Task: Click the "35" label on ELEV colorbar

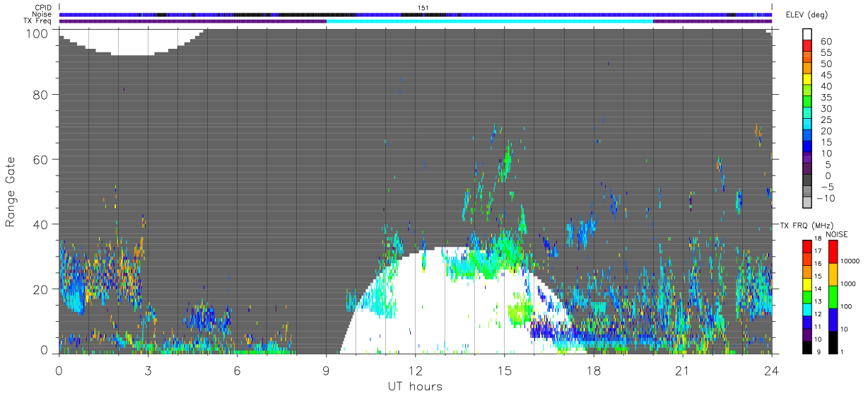Action: coord(826,98)
